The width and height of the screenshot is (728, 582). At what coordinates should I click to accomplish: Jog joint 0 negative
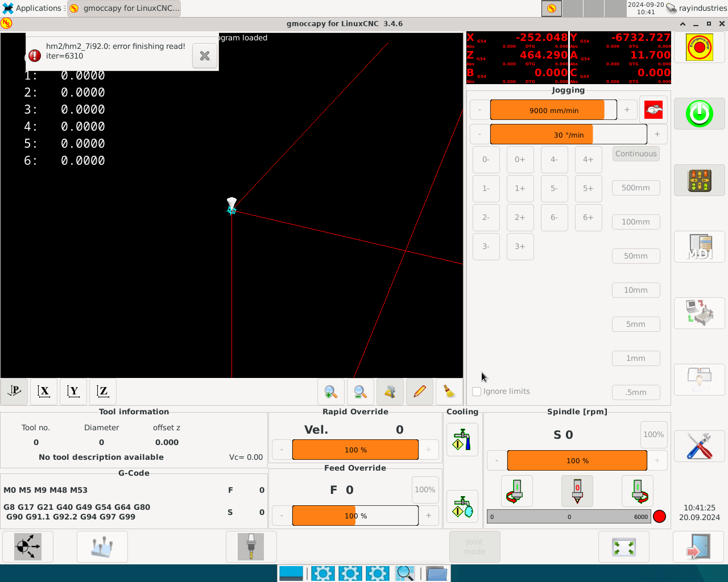[x=486, y=160]
